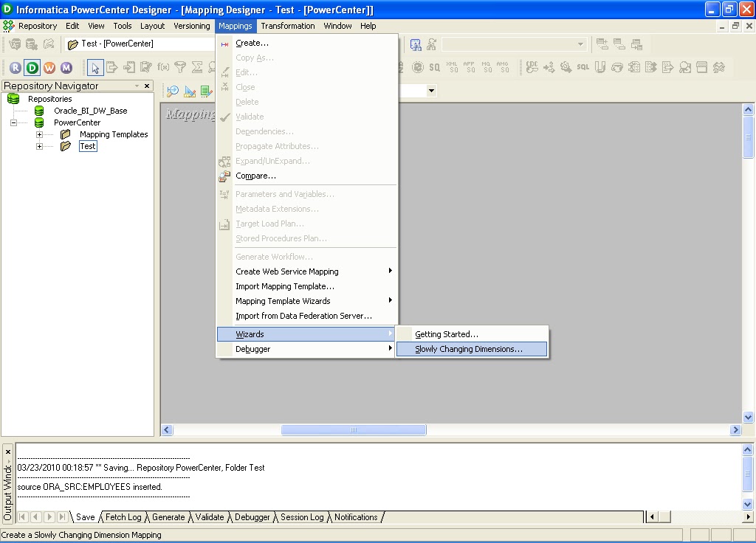This screenshot has height=543, width=756.
Task: Expand the Debugger submenu
Action: 390,348
